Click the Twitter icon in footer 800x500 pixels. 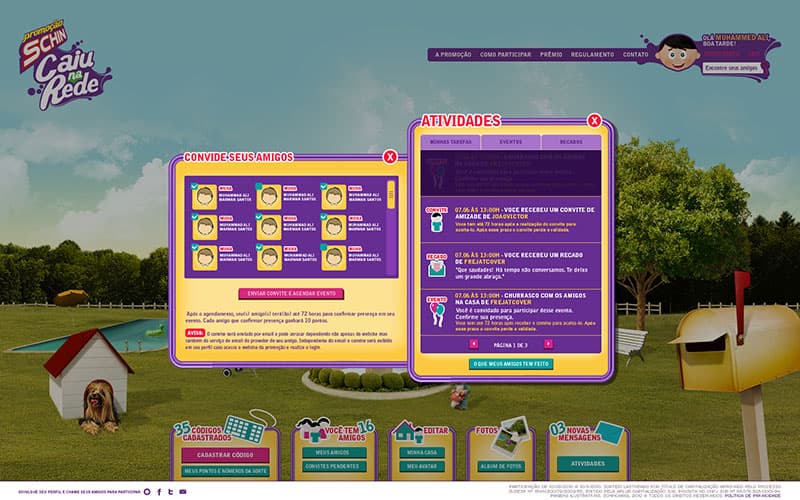[171, 492]
